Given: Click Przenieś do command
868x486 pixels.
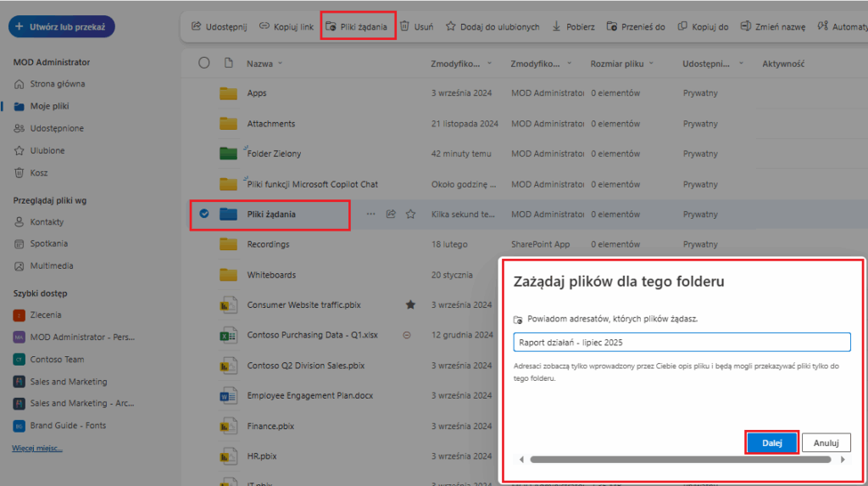Looking at the screenshot, I should tap(636, 26).
